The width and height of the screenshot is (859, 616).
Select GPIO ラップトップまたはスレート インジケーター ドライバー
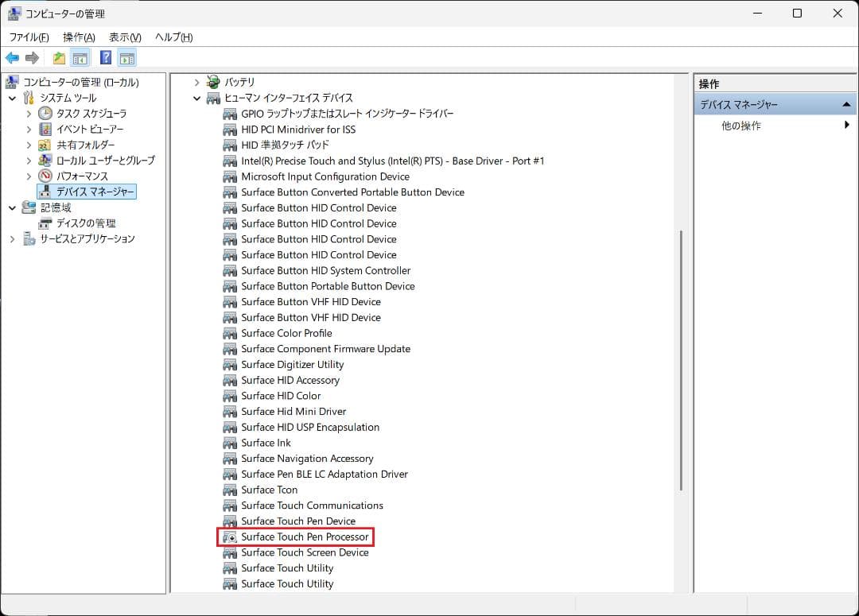coord(347,114)
